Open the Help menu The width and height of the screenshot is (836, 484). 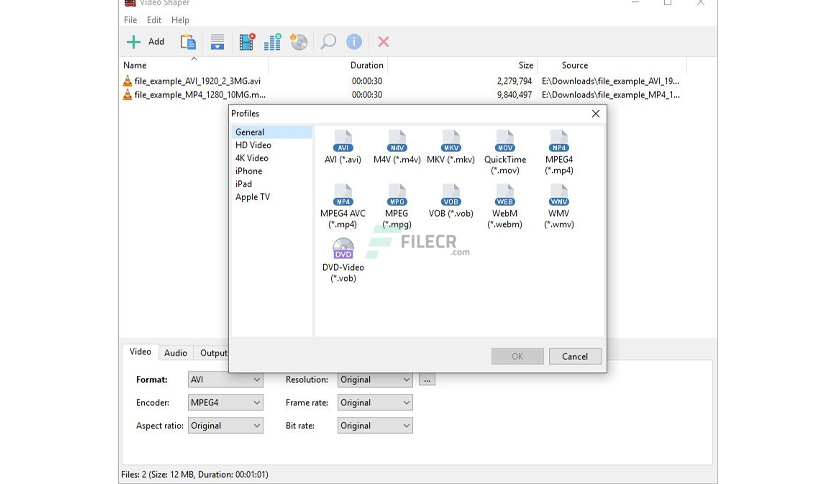coord(180,20)
